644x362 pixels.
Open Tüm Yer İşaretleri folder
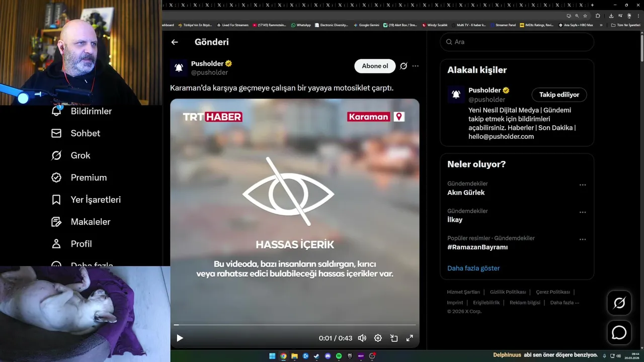pyautogui.click(x=626, y=25)
